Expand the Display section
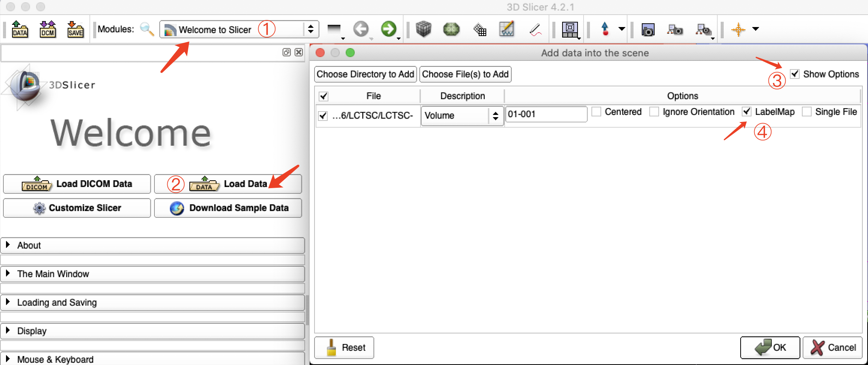This screenshot has height=365, width=868. (153, 331)
